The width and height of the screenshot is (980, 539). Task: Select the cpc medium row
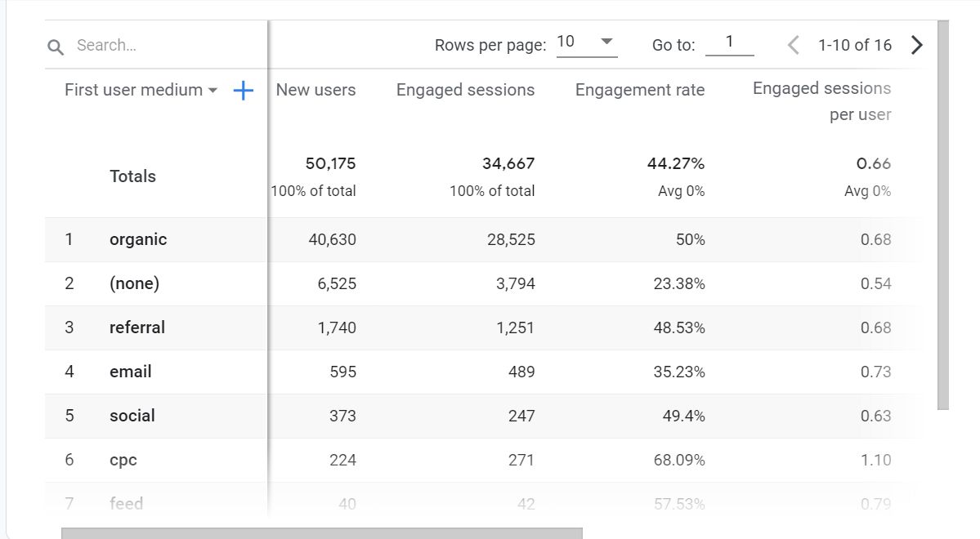123,461
